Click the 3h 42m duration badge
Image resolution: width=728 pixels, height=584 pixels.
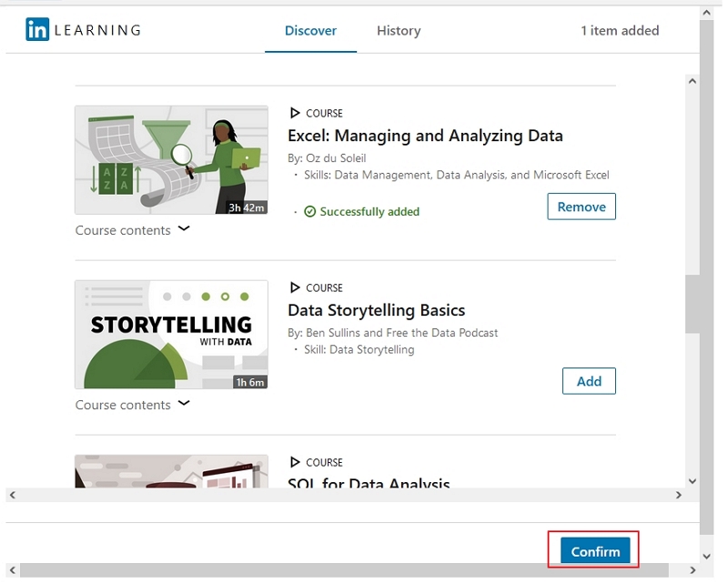247,207
